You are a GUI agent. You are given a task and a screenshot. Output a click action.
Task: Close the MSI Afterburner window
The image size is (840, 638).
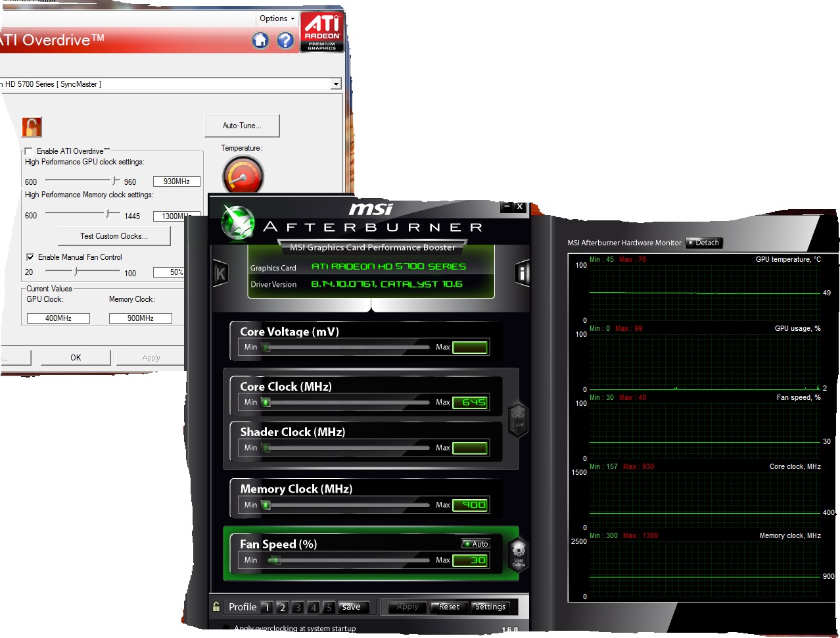520,207
